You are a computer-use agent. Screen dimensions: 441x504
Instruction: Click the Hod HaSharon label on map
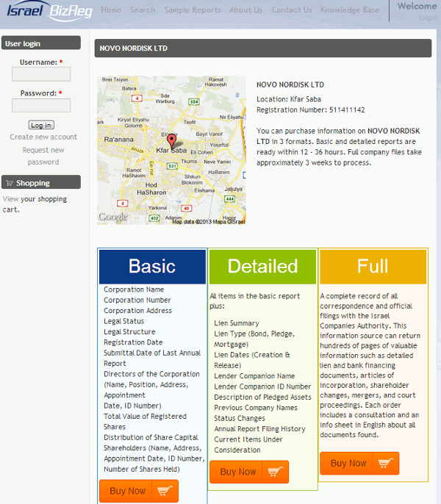pyautogui.click(x=151, y=189)
